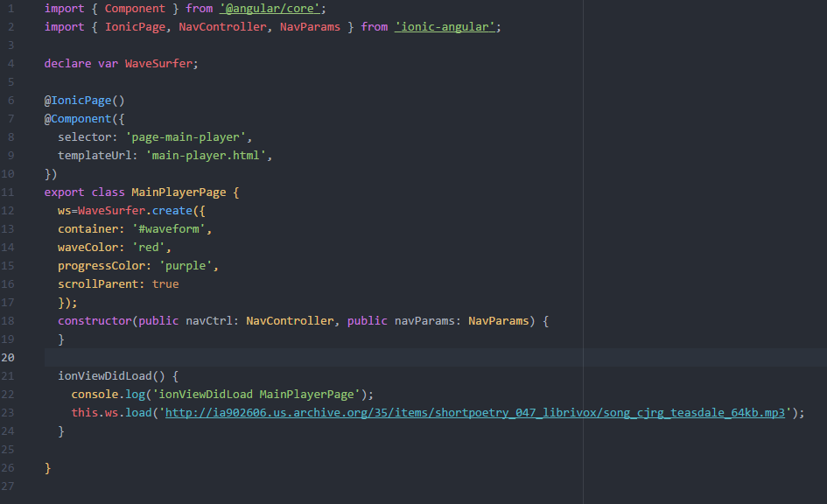Click 'WaveSurfer.create' call on line 12
The width and height of the screenshot is (827, 504).
[x=135, y=211]
